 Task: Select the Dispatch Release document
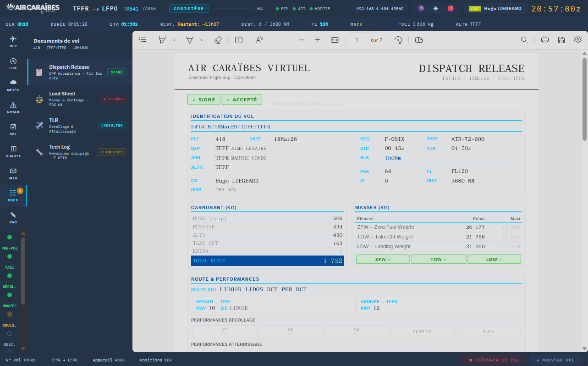(x=80, y=72)
